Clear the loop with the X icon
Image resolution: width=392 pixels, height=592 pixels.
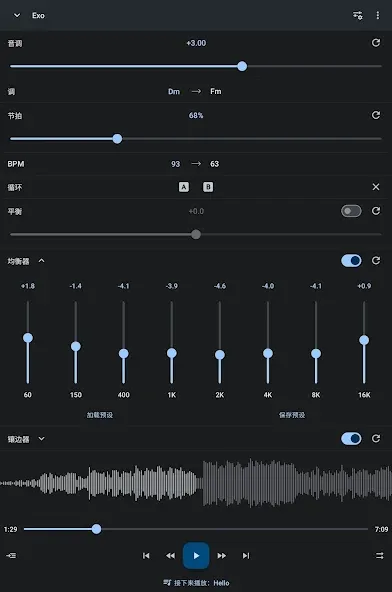point(376,187)
